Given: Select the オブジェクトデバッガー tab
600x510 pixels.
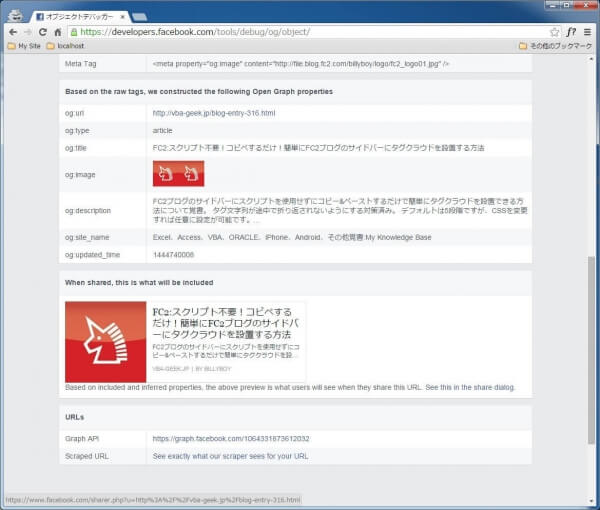Looking at the screenshot, I should 75,17.
